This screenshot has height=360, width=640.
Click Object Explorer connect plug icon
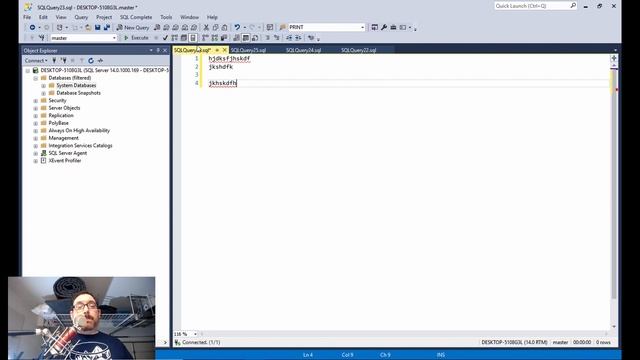(54, 60)
